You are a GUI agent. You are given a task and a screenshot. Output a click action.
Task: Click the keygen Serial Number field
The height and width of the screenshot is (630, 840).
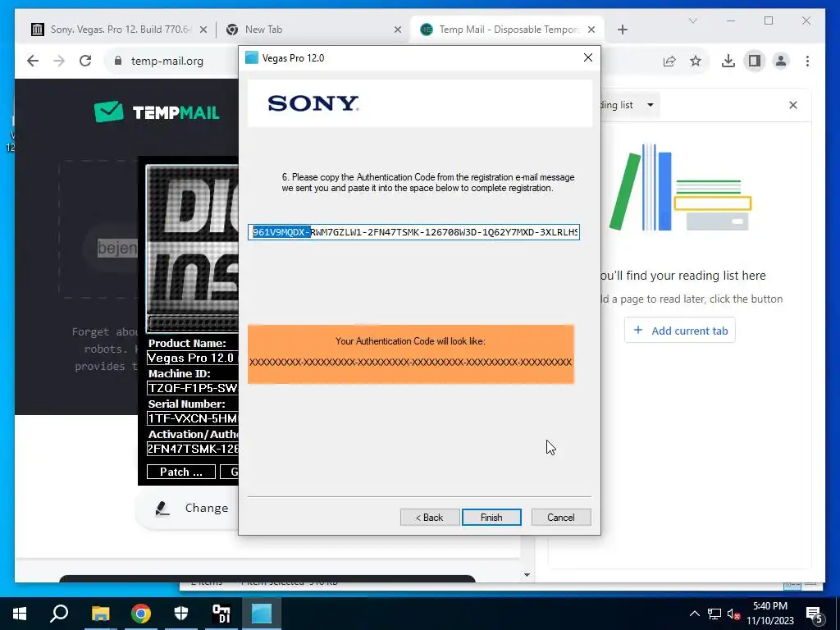(192, 418)
